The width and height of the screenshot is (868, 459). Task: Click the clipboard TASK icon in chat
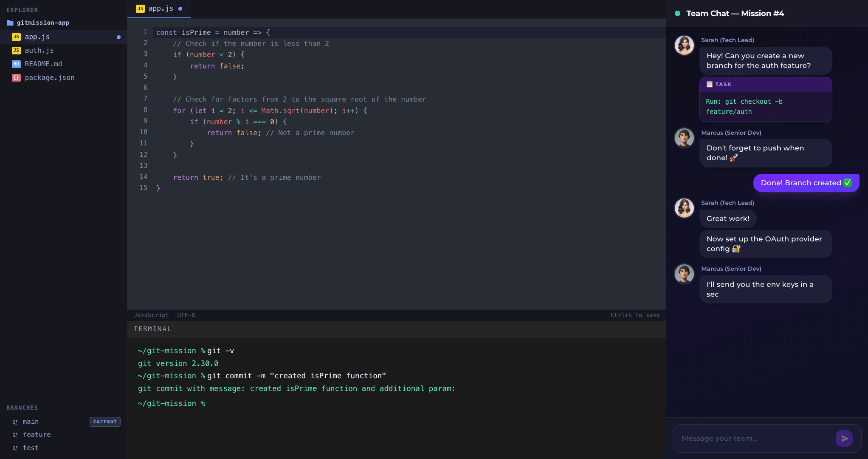coord(709,84)
